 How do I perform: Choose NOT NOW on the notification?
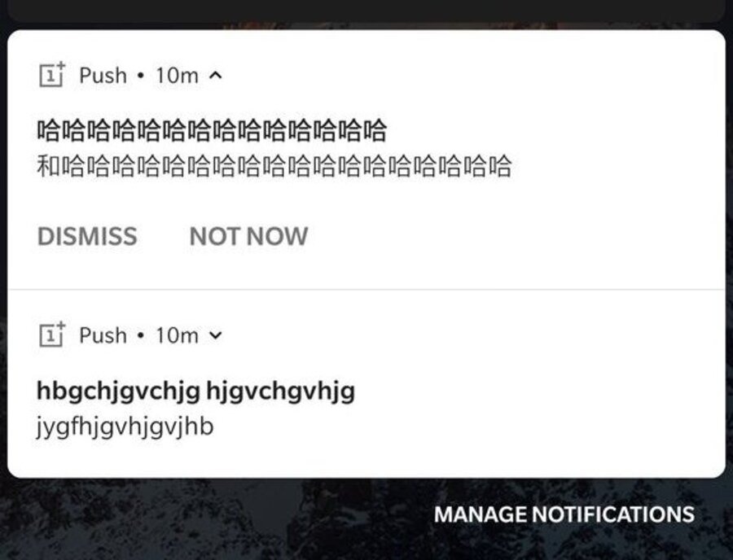(x=248, y=236)
